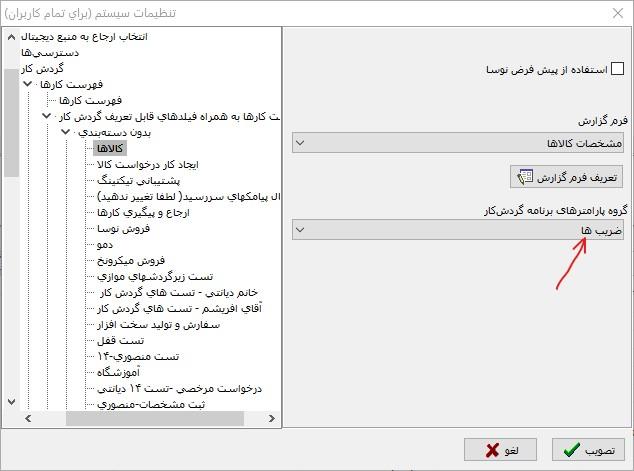Close the تنظیمات سیستم dialog window
Viewport: 634px width, 471px height.
612,13
